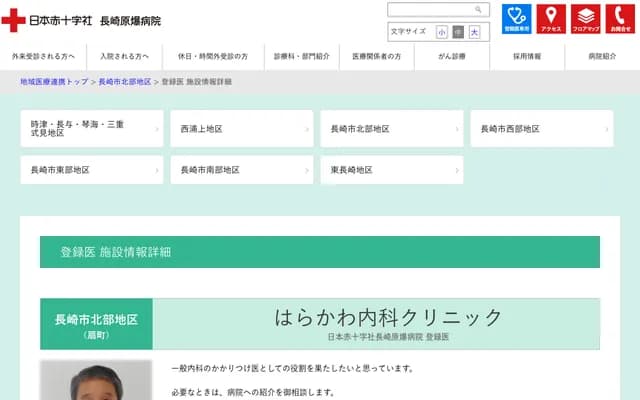Set text size to 大
The height and width of the screenshot is (400, 640).
point(474,32)
